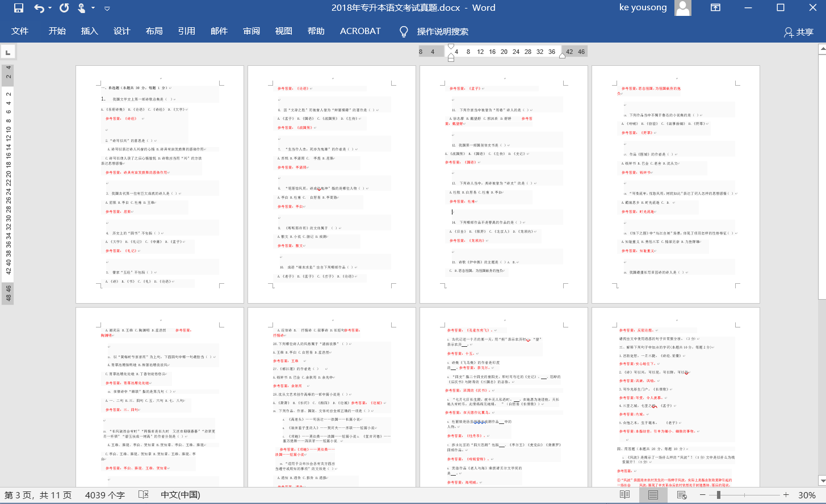
Task: Click the 4039 个字 word count
Action: pos(105,495)
